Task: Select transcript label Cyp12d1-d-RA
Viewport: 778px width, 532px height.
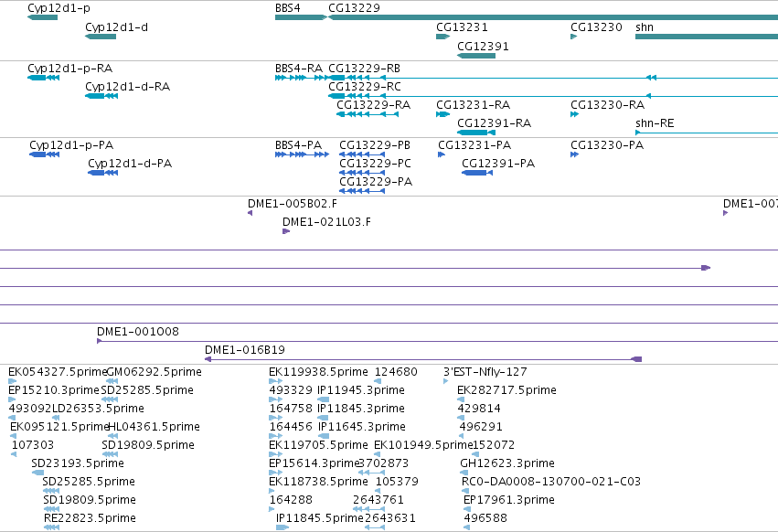Action: (127, 87)
